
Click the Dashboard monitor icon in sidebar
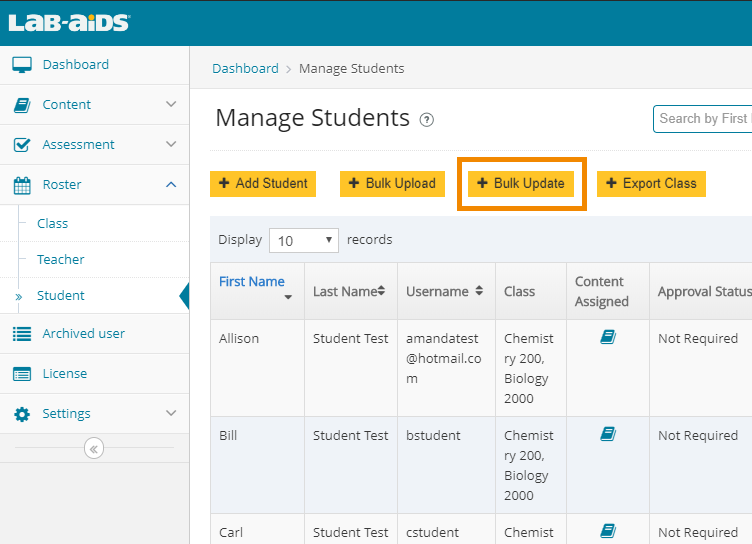(22, 65)
